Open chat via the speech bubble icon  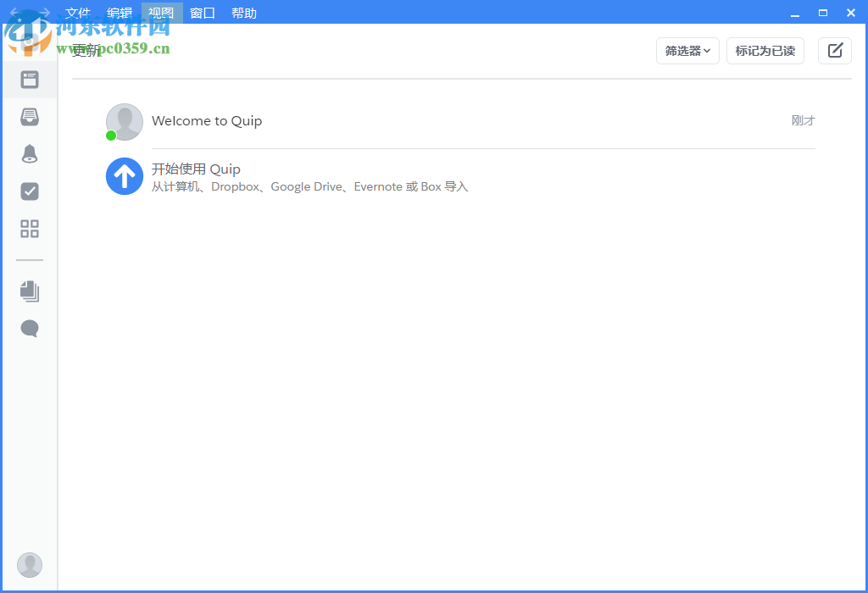30,328
